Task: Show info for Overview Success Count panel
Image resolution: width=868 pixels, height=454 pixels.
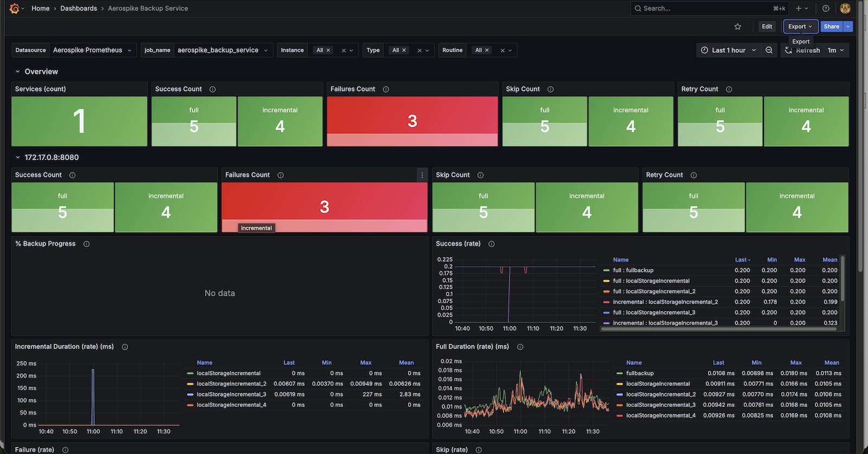Action: [213, 89]
